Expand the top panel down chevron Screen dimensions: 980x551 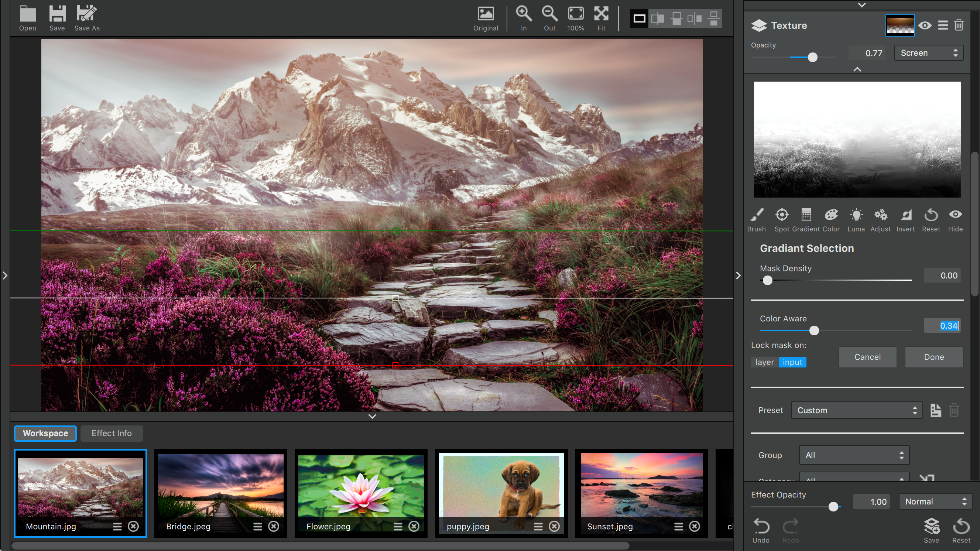[x=862, y=5]
